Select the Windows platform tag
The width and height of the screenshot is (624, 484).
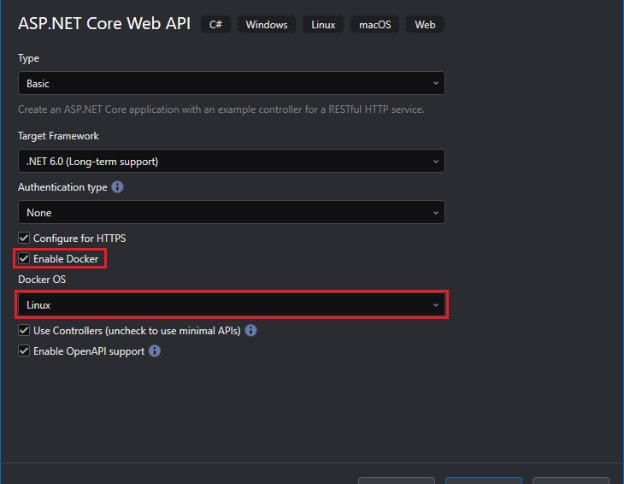pyautogui.click(x=266, y=25)
